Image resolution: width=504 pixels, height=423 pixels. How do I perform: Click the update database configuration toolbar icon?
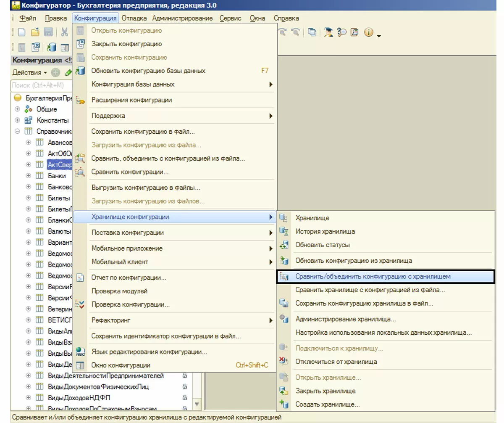click(x=52, y=47)
